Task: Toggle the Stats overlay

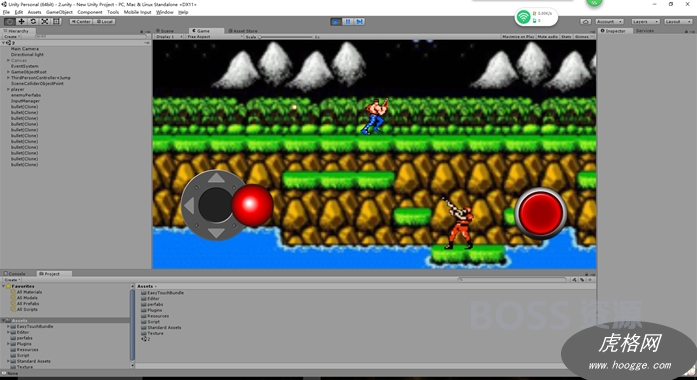Action: pos(566,36)
